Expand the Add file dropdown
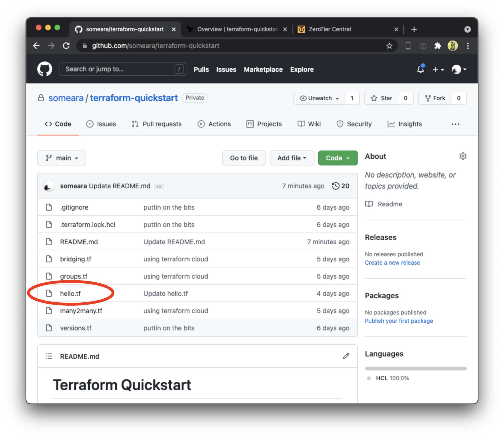The height and width of the screenshot is (438, 504). (292, 158)
